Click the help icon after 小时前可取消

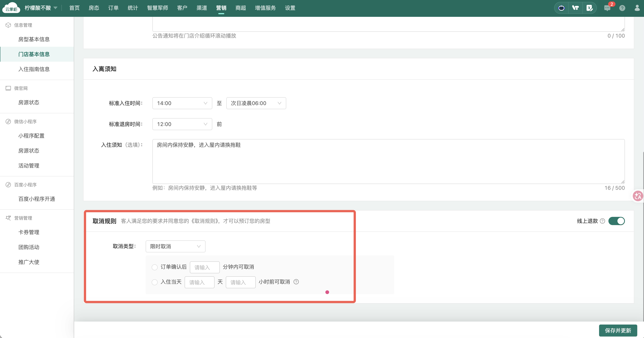[x=296, y=282]
